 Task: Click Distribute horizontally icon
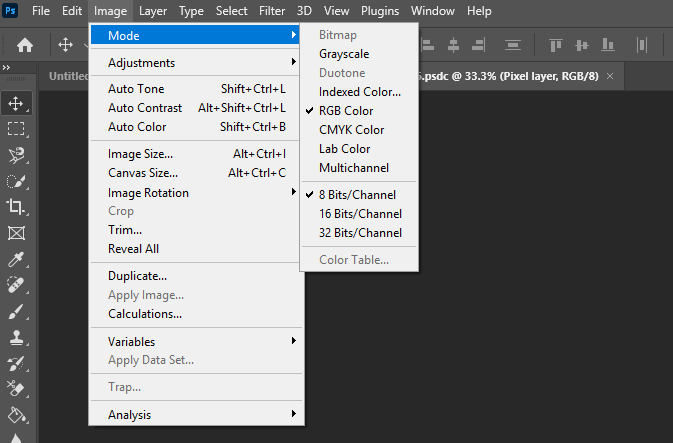[x=642, y=45]
